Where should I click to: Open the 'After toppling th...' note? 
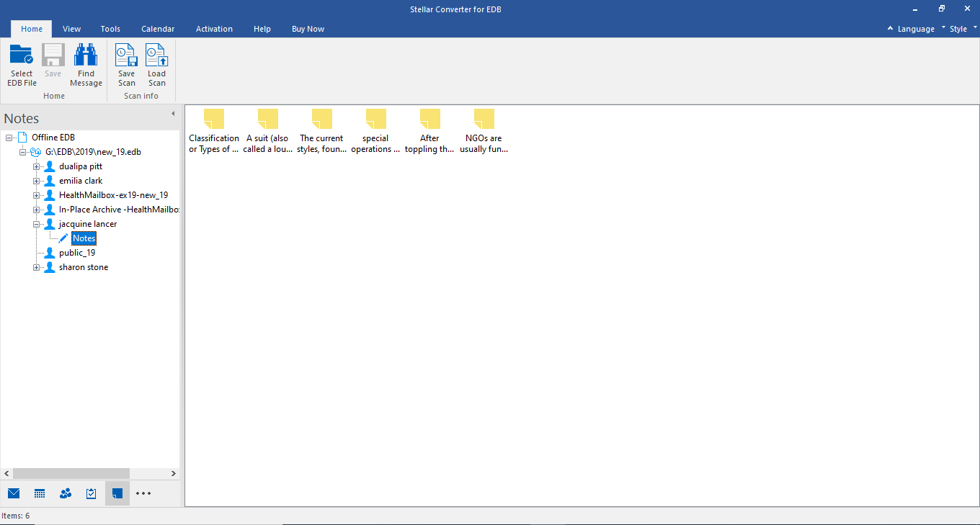coord(429,131)
